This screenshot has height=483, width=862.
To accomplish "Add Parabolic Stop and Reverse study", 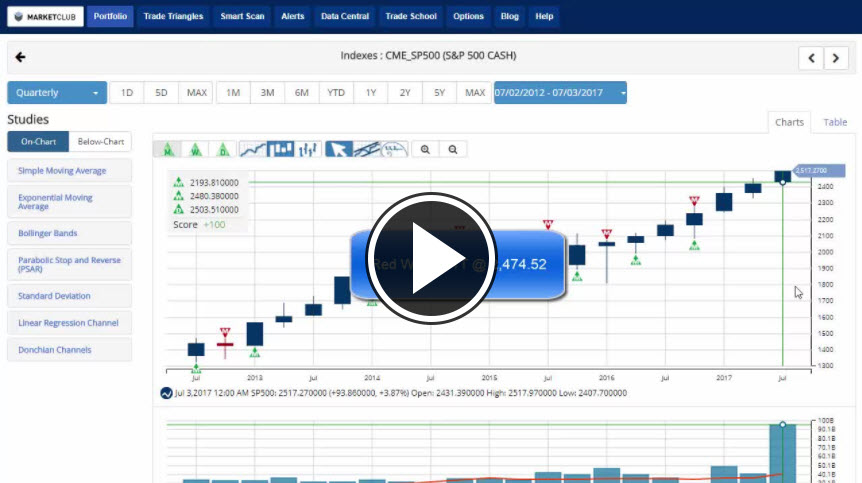I will [70, 265].
